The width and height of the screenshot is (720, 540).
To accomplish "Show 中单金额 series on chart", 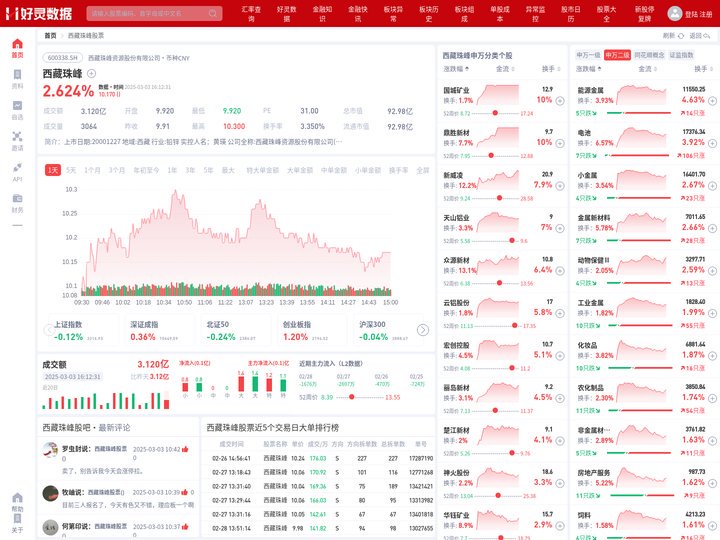I will [334, 170].
